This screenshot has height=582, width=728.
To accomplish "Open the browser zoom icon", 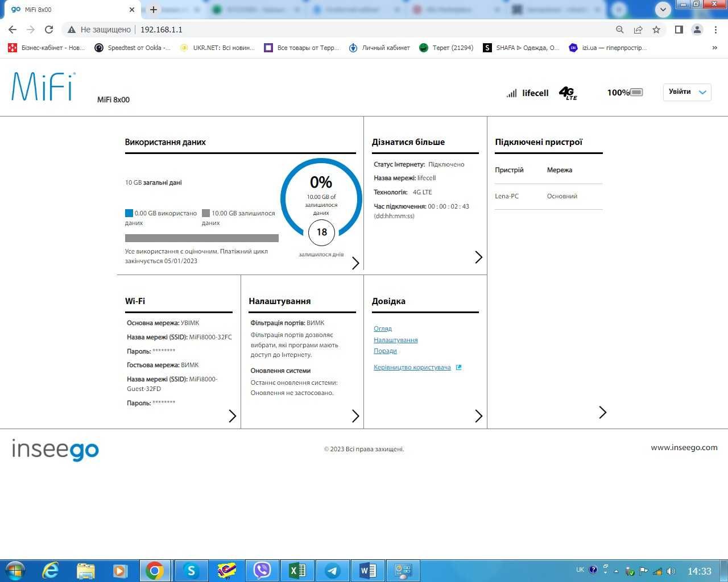I will click(x=620, y=30).
